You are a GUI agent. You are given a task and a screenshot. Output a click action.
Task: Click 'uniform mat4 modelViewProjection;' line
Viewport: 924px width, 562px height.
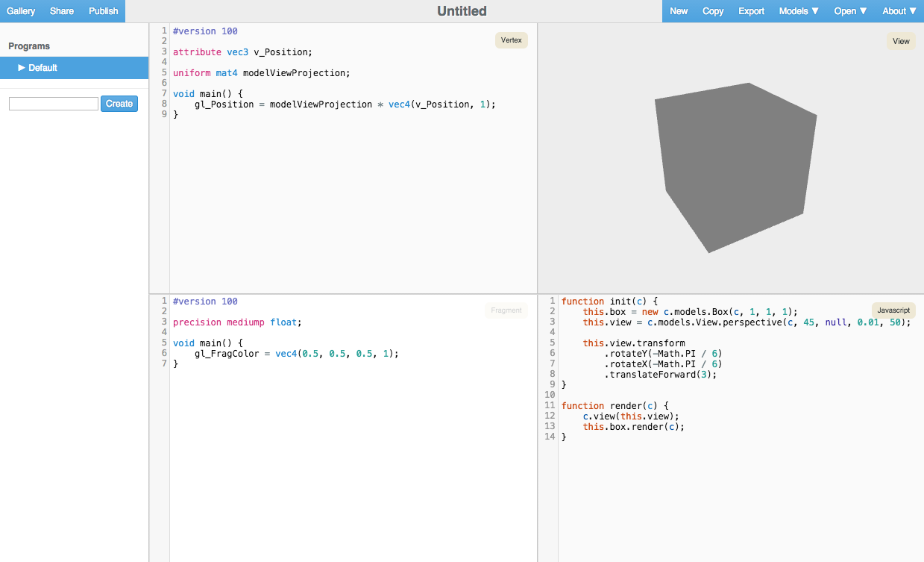[261, 73]
